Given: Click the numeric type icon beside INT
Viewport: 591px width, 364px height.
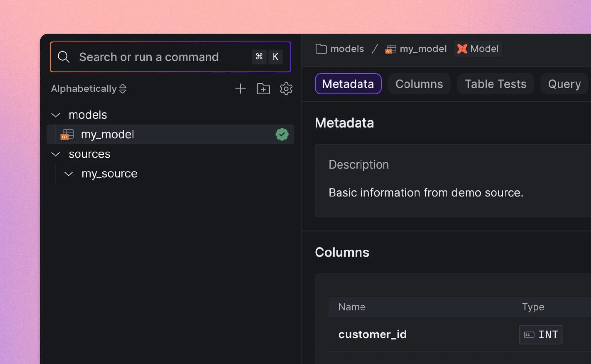Looking at the screenshot, I should pos(529,335).
